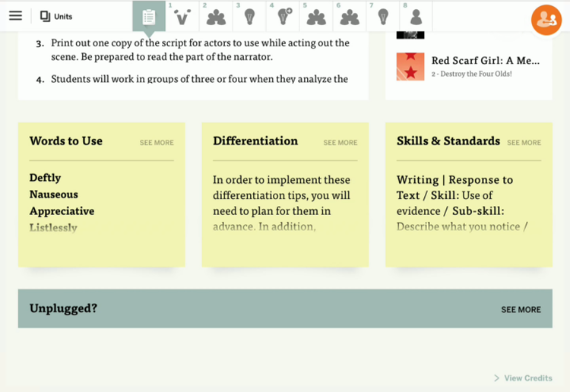Open activity 7 lightbulb icon
570x392 pixels.
click(383, 17)
